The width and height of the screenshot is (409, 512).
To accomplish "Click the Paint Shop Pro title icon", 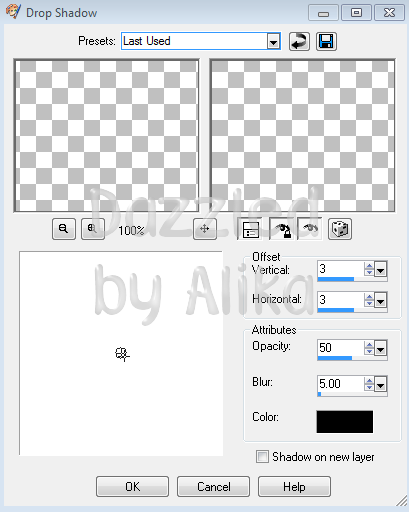I will point(13,12).
